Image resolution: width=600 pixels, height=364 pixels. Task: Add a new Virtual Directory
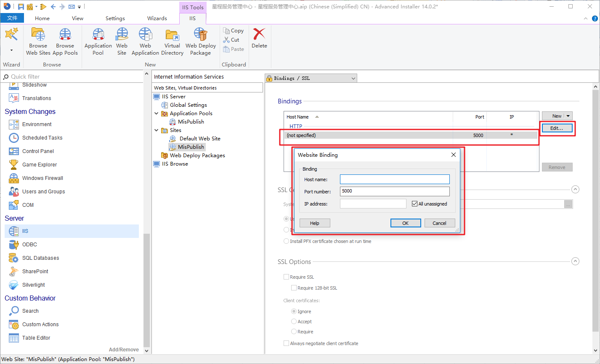[x=172, y=42]
